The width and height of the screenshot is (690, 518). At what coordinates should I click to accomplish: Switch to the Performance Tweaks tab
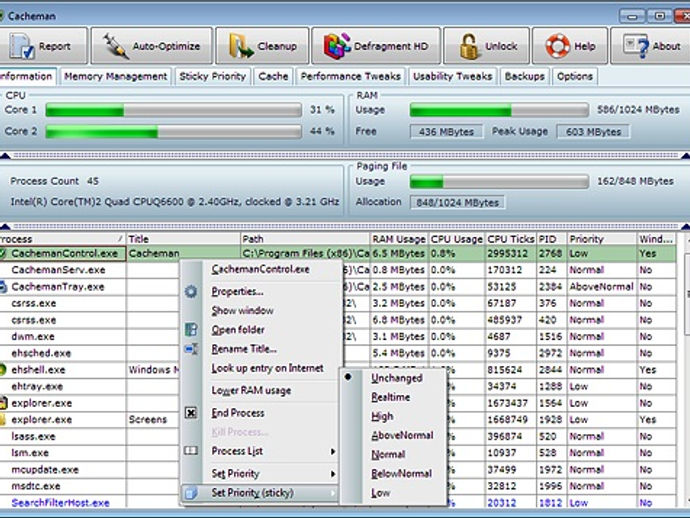click(351, 77)
